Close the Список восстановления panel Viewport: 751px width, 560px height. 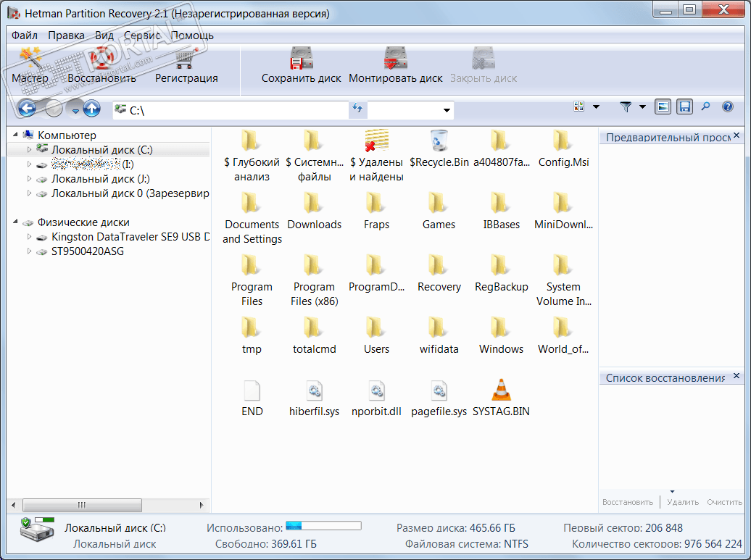pyautogui.click(x=737, y=376)
